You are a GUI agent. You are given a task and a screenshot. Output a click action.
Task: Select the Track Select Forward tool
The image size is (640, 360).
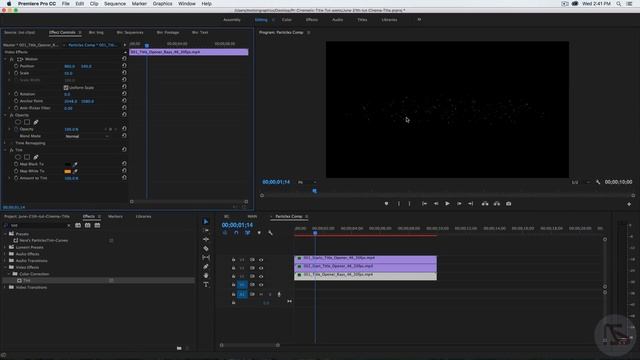[x=206, y=231]
